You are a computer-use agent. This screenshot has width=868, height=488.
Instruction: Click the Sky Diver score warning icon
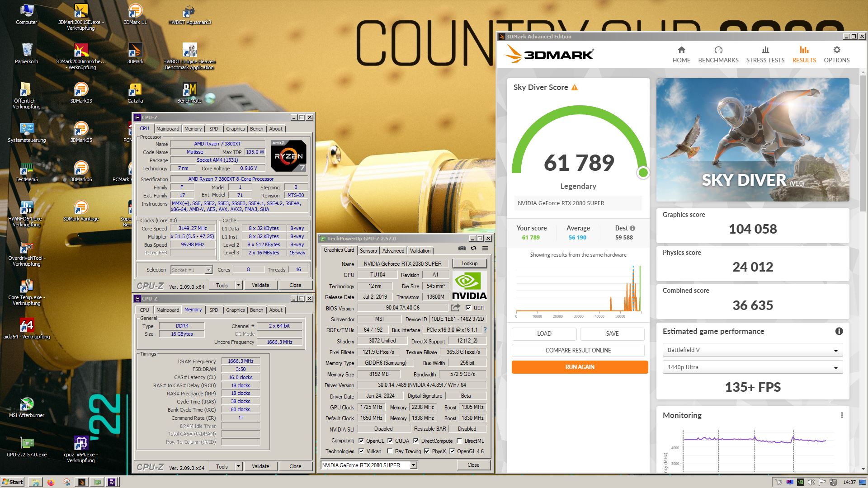click(575, 88)
